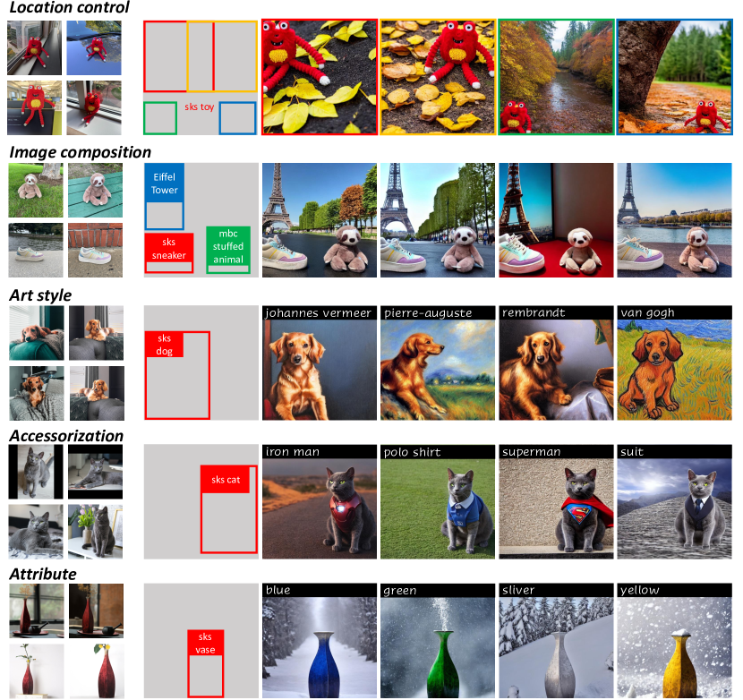Viewport: 743px width, 700px height.
Task: Click the green 'mbc stuffed animal' label
Action: [x=228, y=246]
